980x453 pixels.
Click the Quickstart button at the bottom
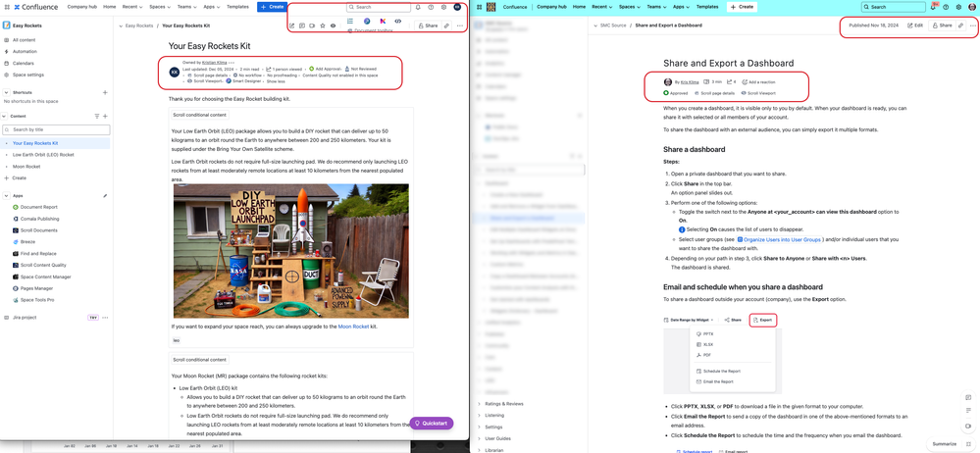pyautogui.click(x=432, y=423)
